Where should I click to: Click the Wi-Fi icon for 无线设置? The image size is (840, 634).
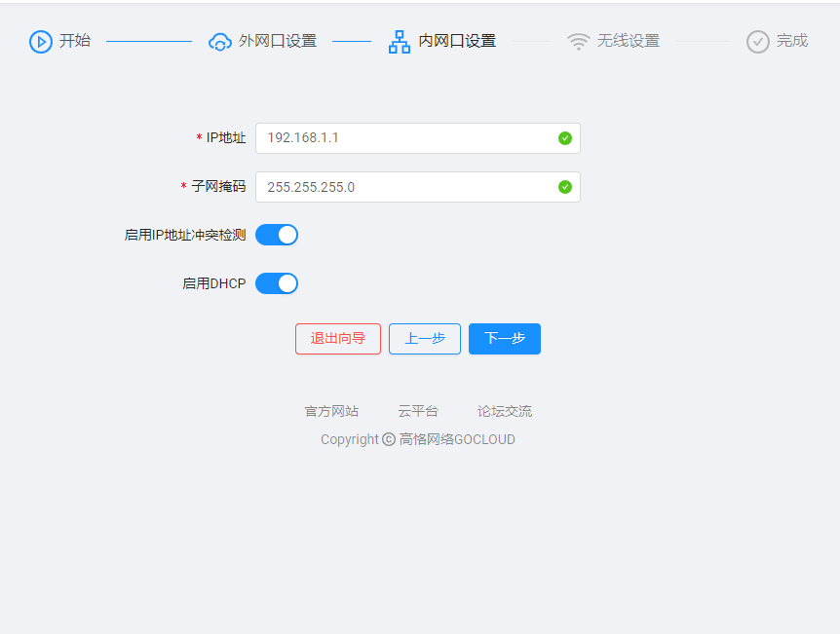coord(579,42)
